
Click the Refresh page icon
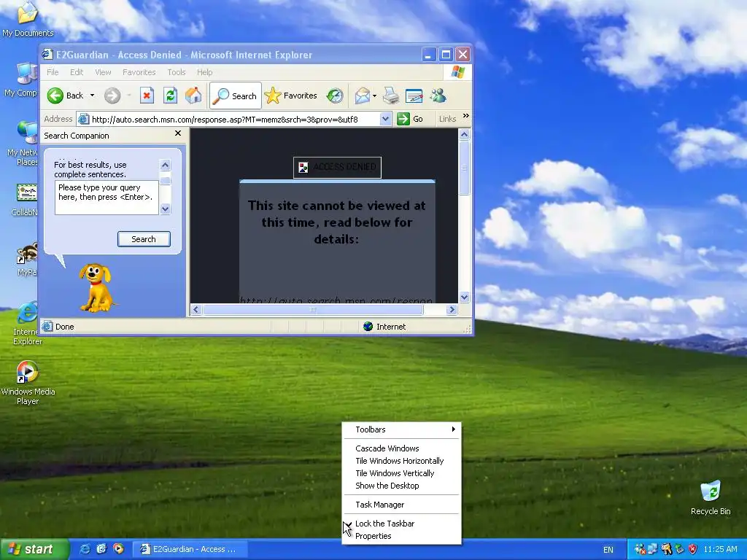[170, 96]
